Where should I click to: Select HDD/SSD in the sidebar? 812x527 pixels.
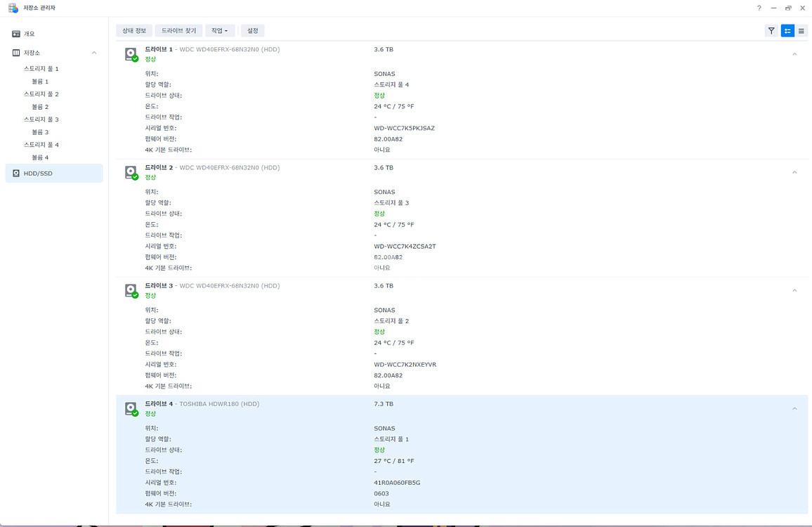pyautogui.click(x=38, y=174)
